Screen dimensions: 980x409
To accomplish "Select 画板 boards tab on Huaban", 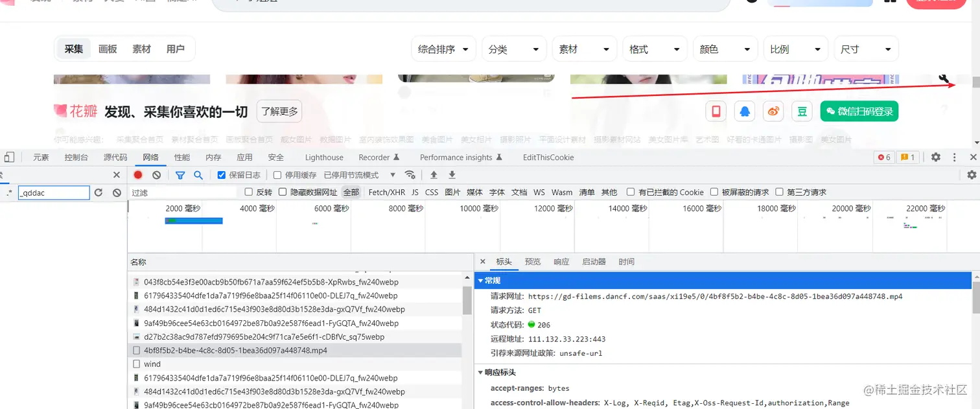I will click(x=108, y=49).
